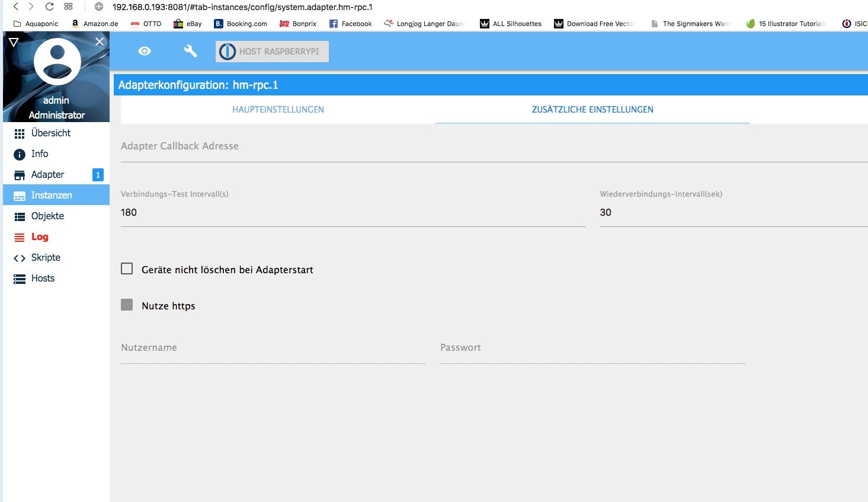Click the Adapterkonfiguration: hm-rpc.1 title

coord(198,85)
